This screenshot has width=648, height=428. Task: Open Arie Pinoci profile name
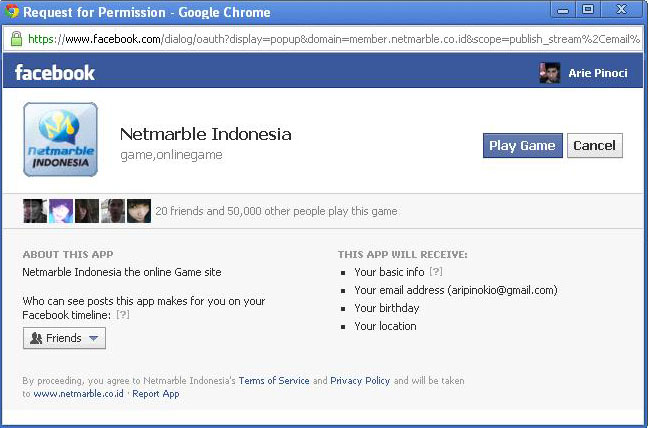[x=598, y=73]
